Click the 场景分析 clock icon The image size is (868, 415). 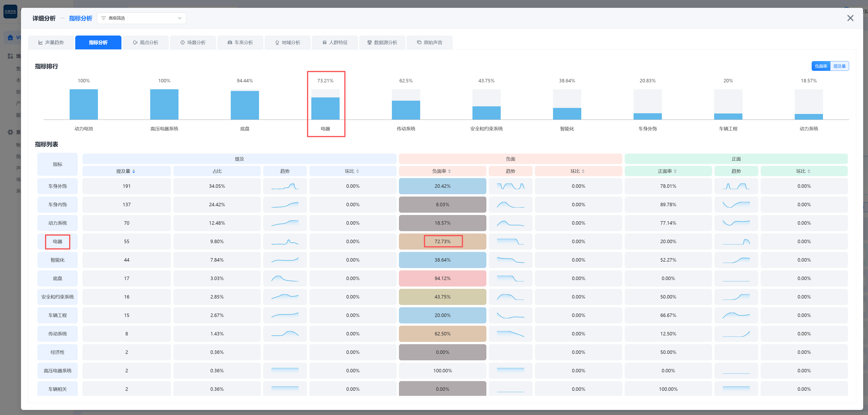click(183, 42)
